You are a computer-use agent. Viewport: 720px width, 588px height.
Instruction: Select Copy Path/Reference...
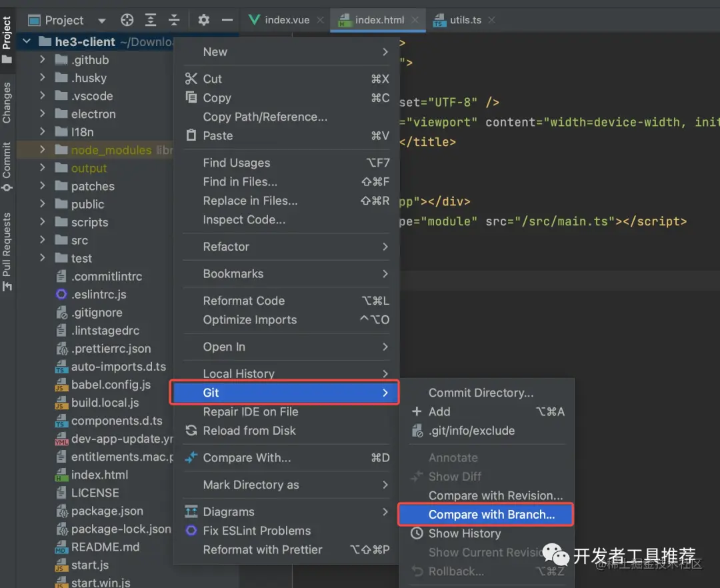(x=287, y=117)
